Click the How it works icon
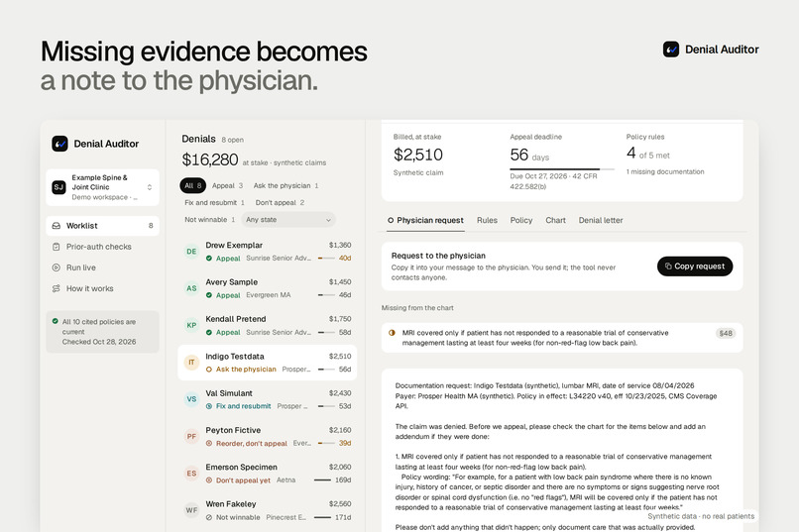 click(57, 288)
